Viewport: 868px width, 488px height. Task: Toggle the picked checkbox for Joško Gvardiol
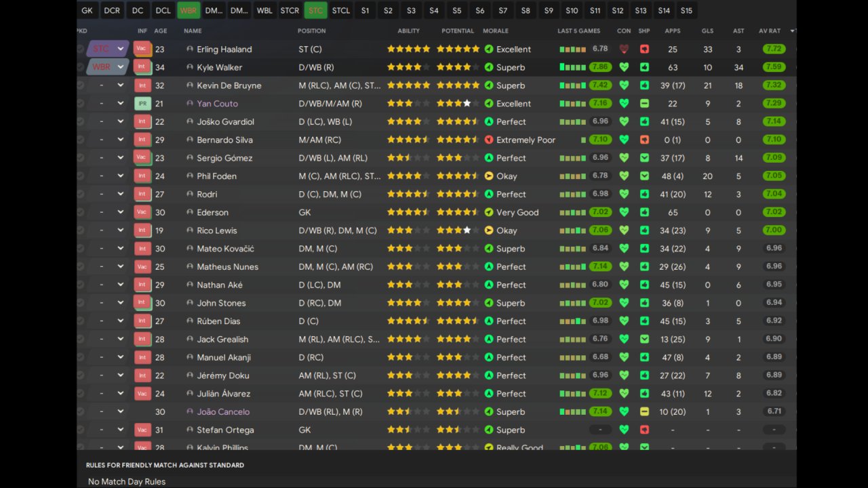coord(81,122)
